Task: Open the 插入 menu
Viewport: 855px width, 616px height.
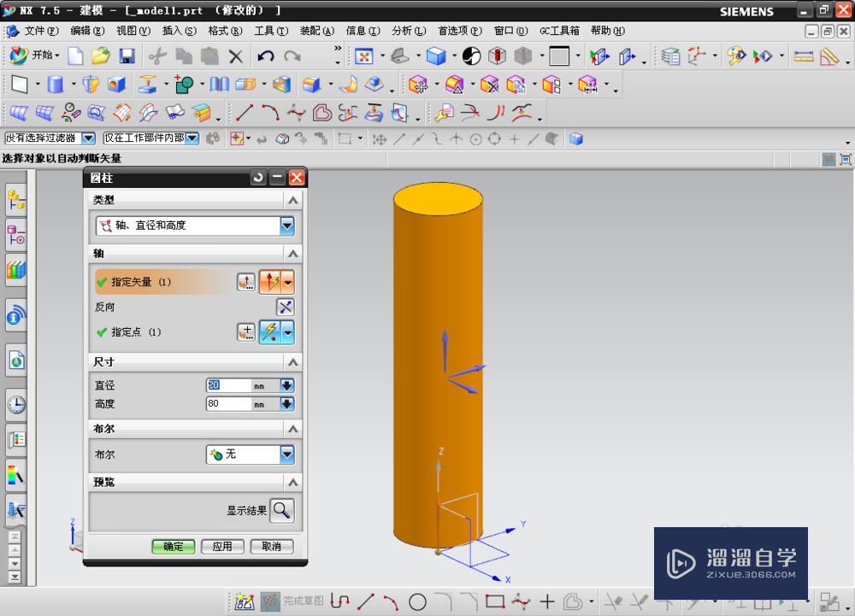Action: click(180, 31)
